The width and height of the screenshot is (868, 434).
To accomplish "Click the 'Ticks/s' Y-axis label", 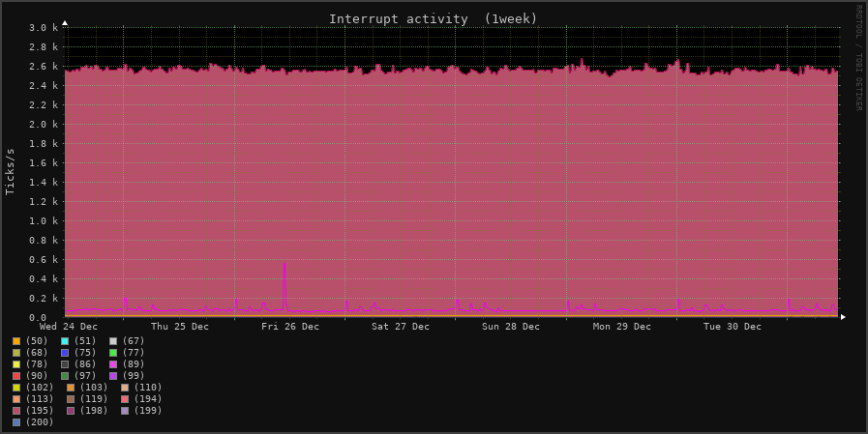I will (x=11, y=171).
